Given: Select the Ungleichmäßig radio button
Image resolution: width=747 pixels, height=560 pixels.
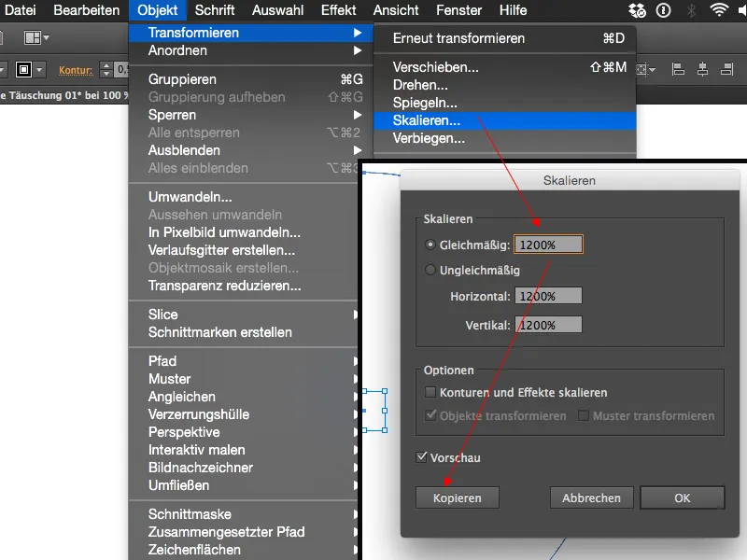Looking at the screenshot, I should coord(430,270).
